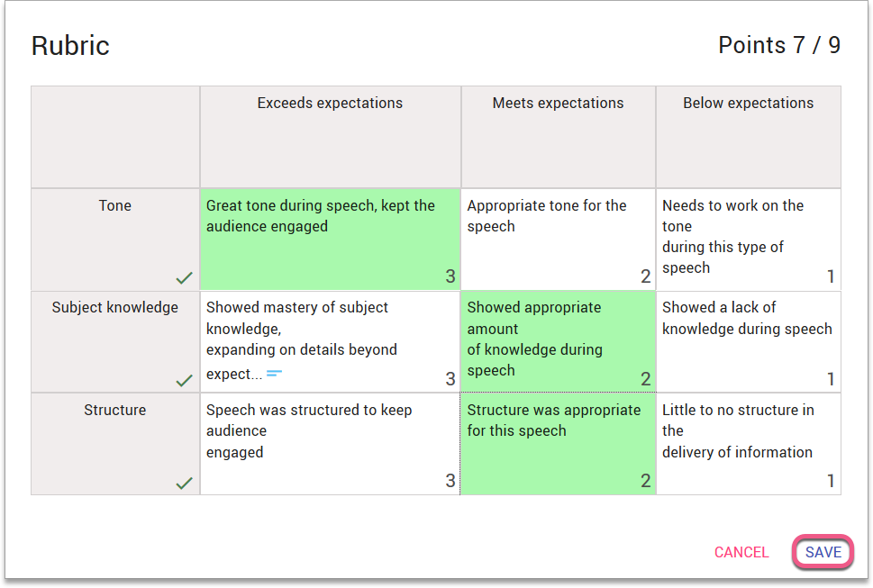Image resolution: width=873 pixels, height=588 pixels.
Task: Choose 'Appropriate tone for the speech' rating
Action: (558, 239)
